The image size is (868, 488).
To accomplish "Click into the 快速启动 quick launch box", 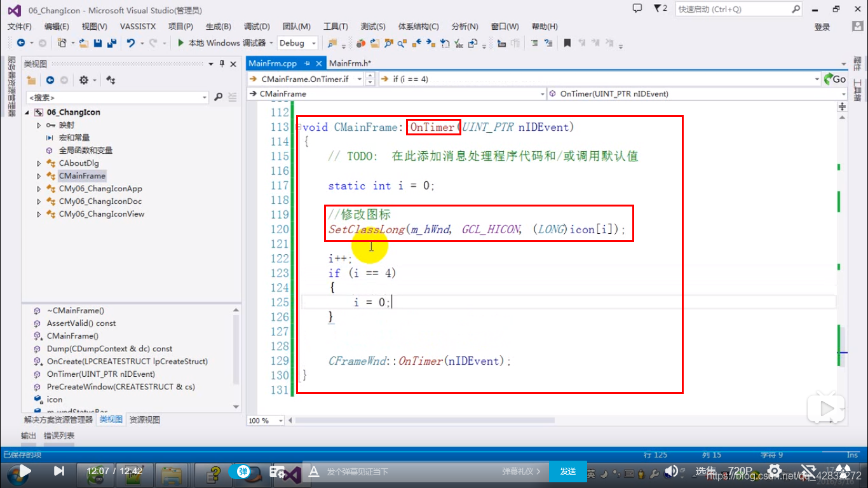I will click(733, 9).
